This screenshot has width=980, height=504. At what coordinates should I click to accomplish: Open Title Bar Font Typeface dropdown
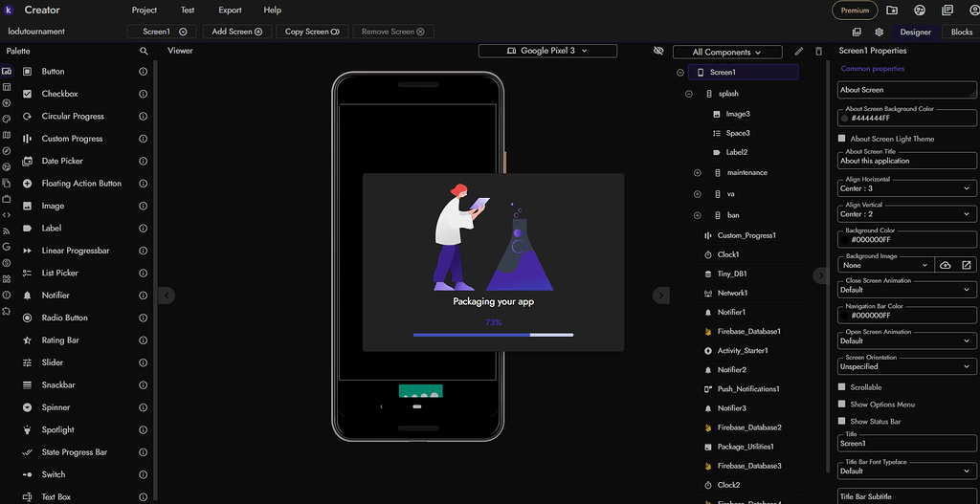click(x=906, y=471)
